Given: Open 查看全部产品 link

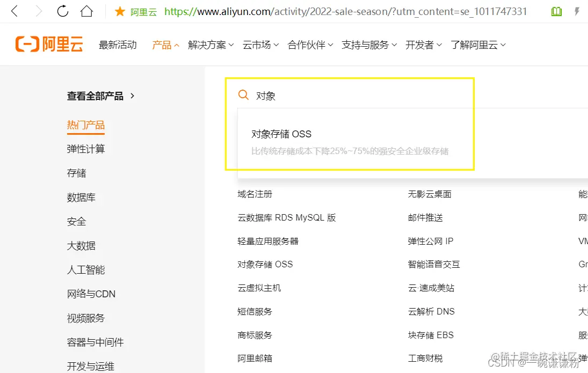Looking at the screenshot, I should click(x=100, y=96).
